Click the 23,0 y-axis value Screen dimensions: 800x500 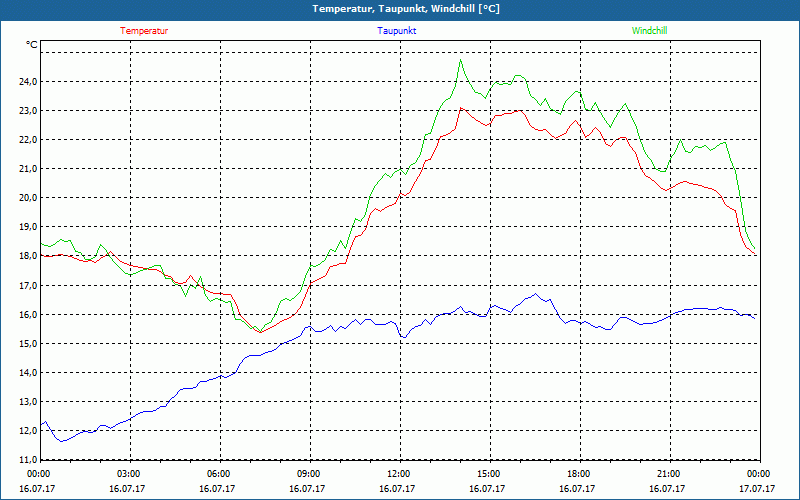[28, 111]
